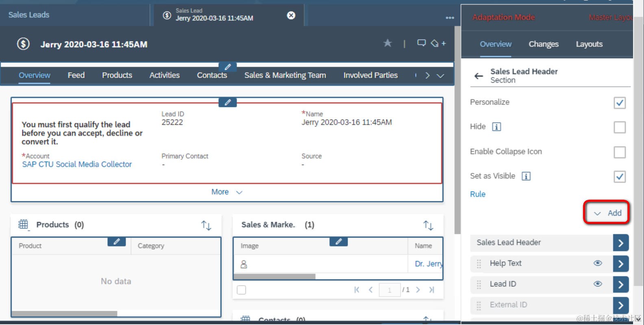Open the Dr. Jerry name link
Screen dimensions: 644x325
429,264
